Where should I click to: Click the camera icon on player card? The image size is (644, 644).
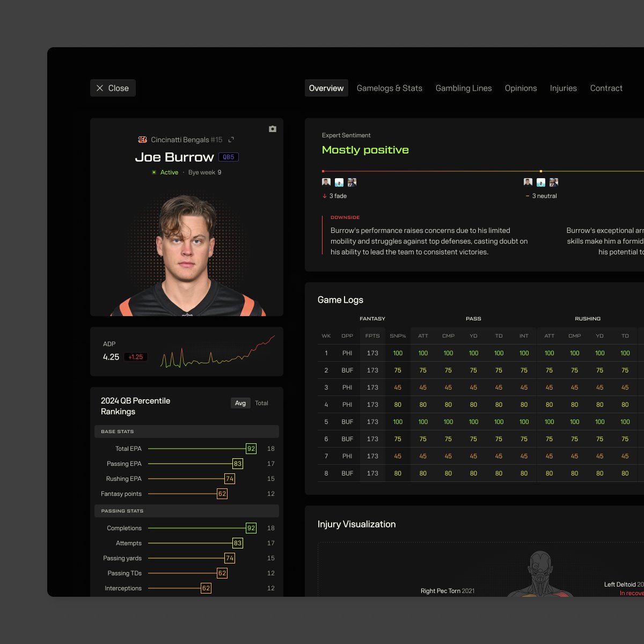pyautogui.click(x=273, y=129)
